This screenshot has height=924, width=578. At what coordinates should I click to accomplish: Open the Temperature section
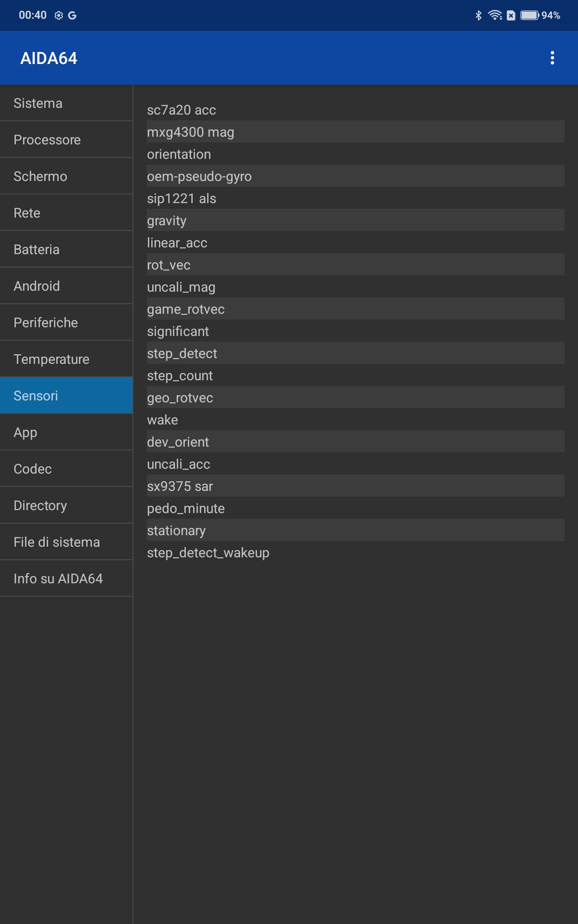coord(66,359)
